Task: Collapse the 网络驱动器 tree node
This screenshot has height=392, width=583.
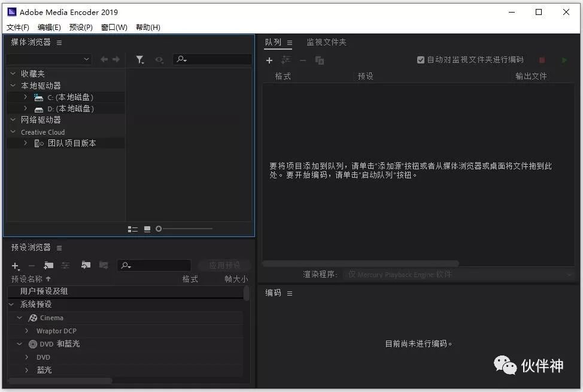Action: [13, 120]
